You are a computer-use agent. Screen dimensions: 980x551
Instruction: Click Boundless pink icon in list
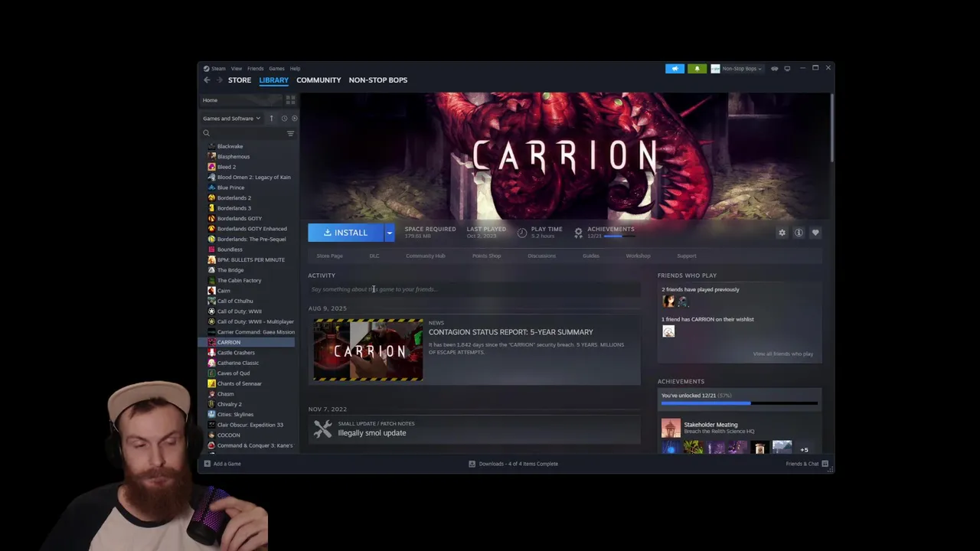click(x=211, y=249)
